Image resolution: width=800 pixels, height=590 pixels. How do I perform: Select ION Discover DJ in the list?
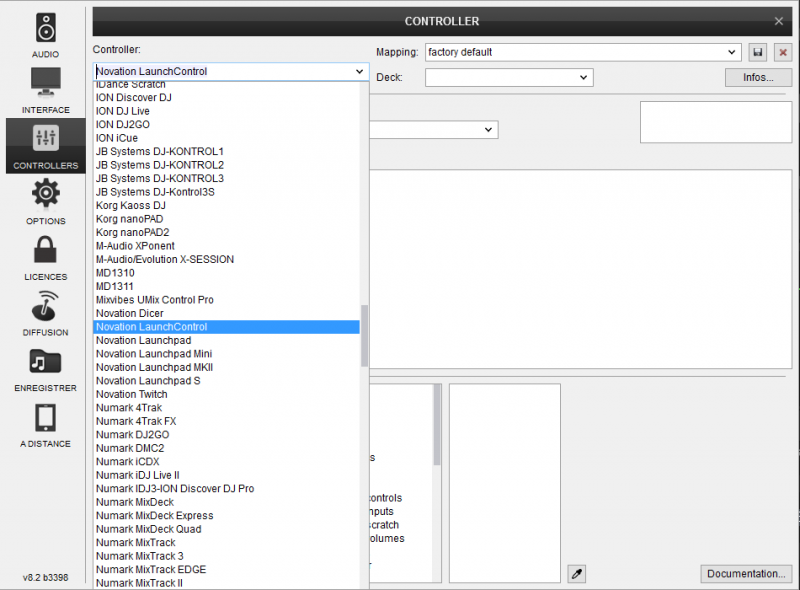[x=227, y=97]
